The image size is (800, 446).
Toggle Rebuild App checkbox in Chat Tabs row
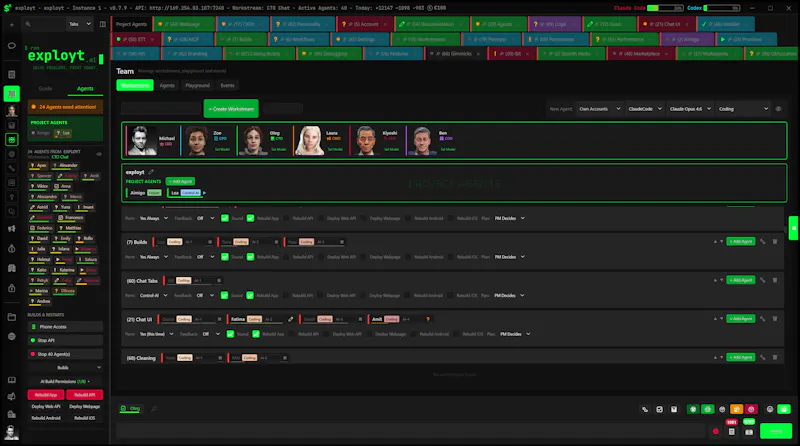(249, 295)
